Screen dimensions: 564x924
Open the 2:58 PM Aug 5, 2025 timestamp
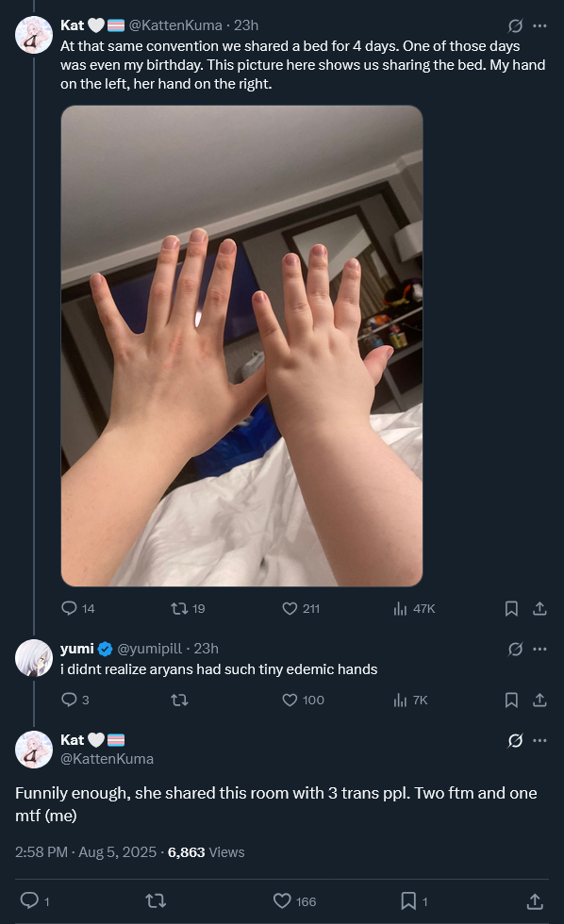(86, 852)
